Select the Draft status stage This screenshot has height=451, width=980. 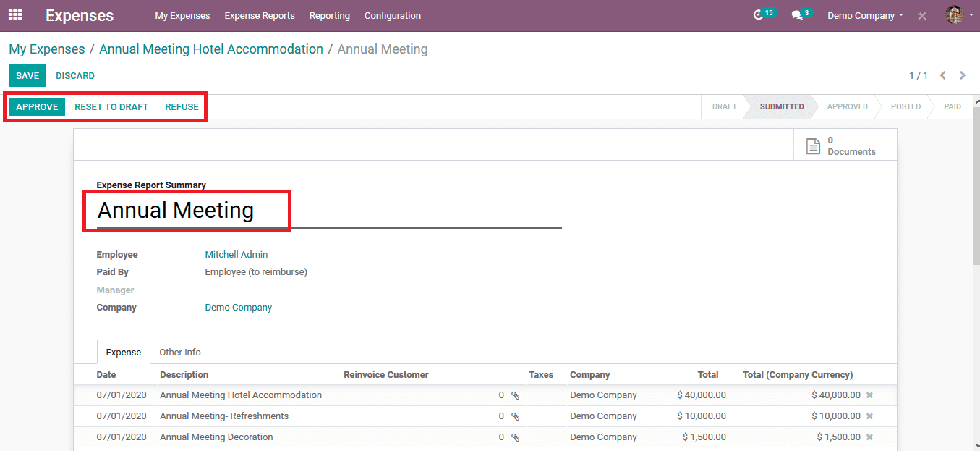pyautogui.click(x=724, y=106)
